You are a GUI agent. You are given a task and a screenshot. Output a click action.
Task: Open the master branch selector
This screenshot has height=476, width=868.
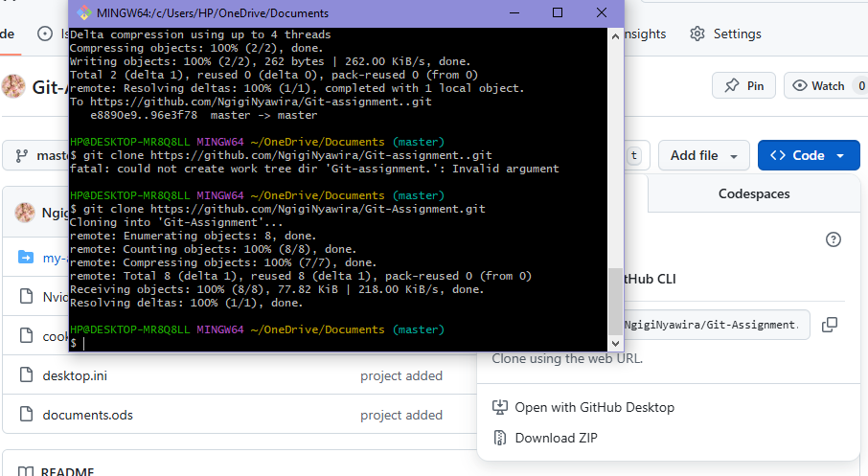coord(36,156)
